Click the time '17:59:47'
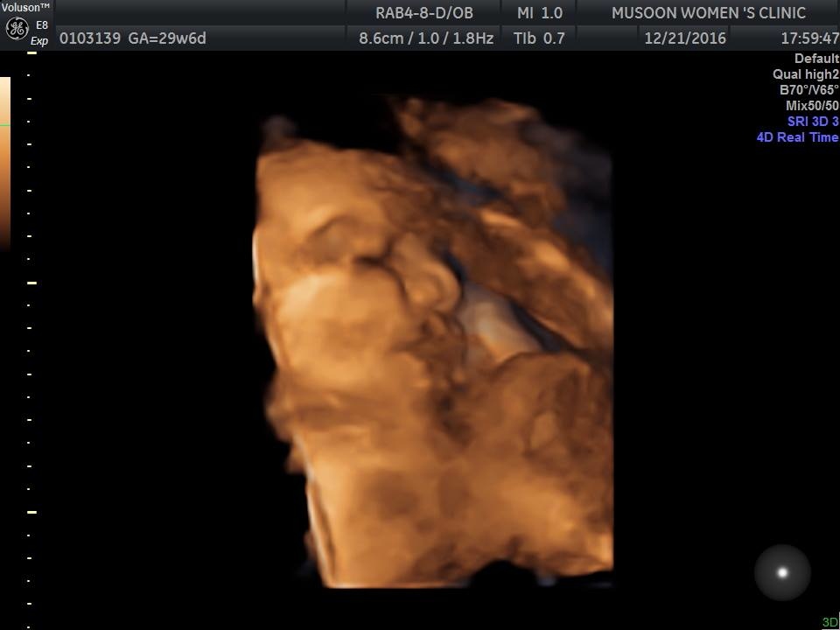 [810, 38]
